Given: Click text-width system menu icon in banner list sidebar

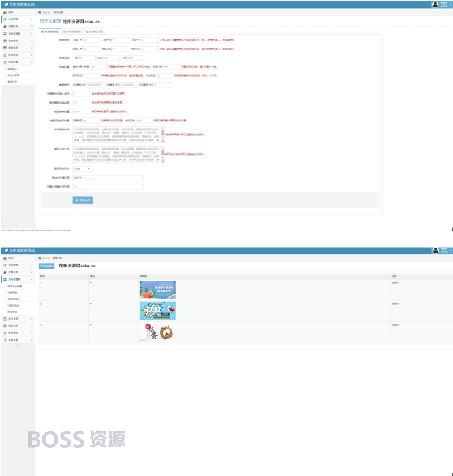Looking at the screenshot, I should [5, 340].
